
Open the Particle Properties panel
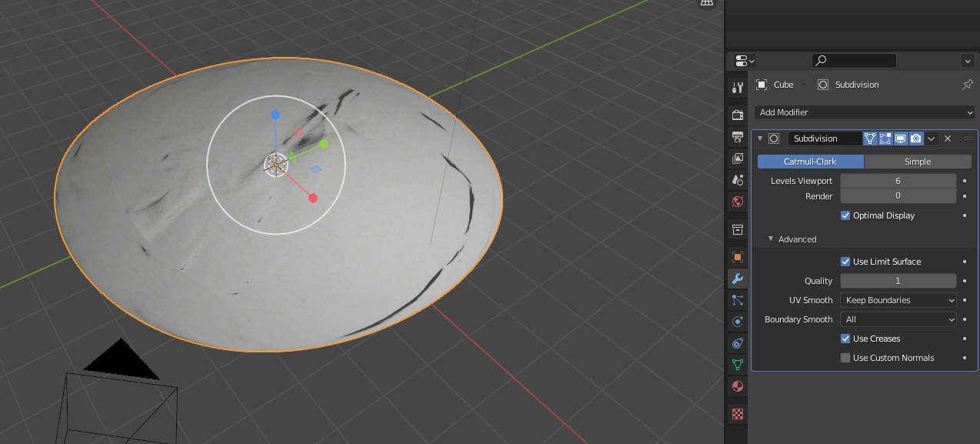[x=737, y=300]
